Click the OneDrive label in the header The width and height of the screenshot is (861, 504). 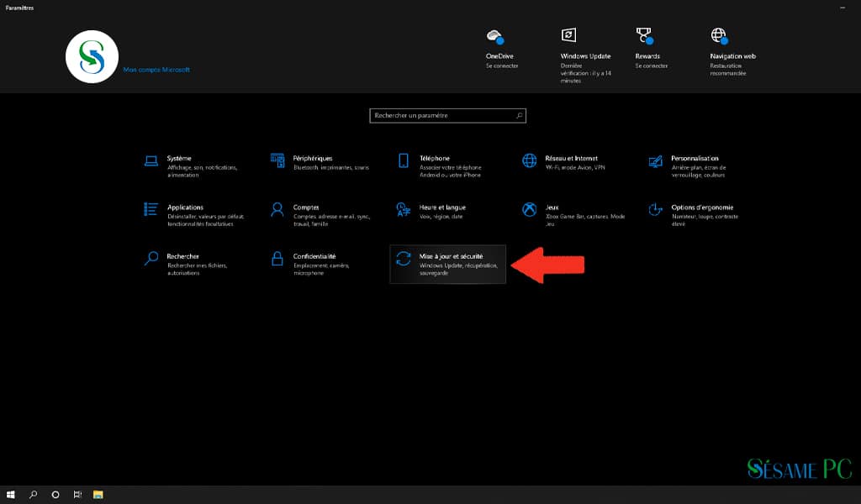coord(499,56)
